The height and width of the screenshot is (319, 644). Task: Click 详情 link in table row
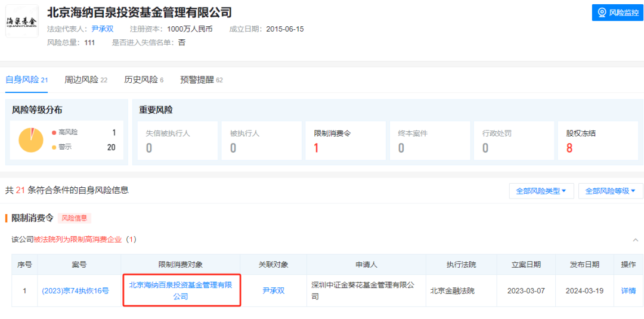tap(628, 291)
